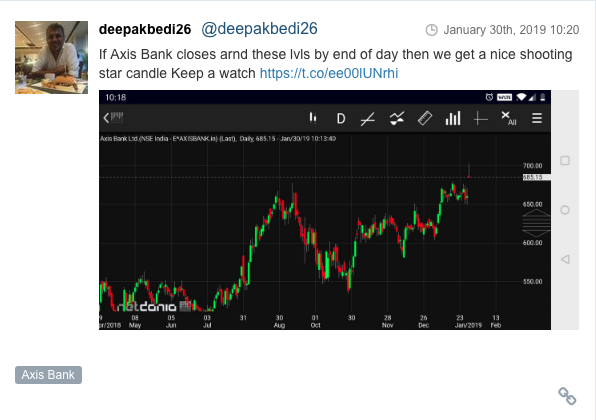Select the ruler measure tool

[x=425, y=118]
